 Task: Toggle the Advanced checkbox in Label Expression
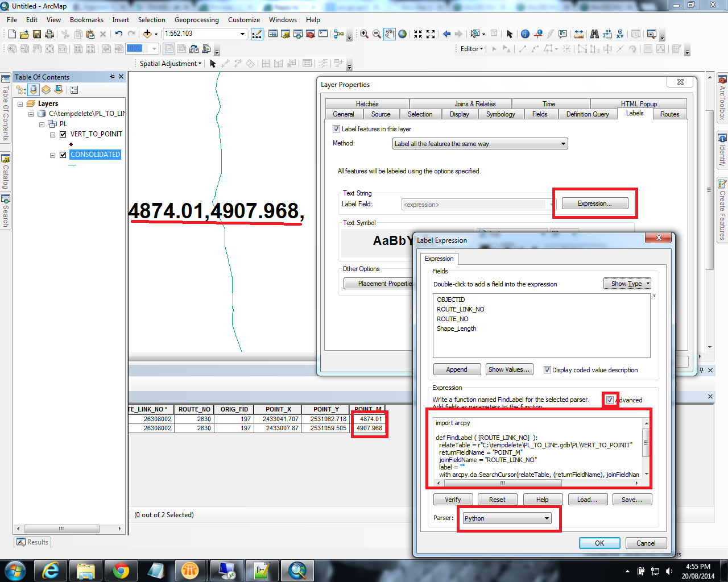[610, 400]
